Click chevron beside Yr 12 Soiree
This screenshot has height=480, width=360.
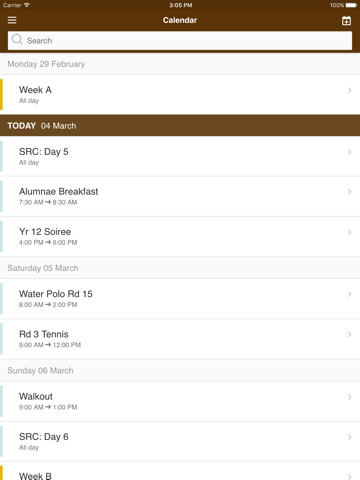[x=349, y=232]
